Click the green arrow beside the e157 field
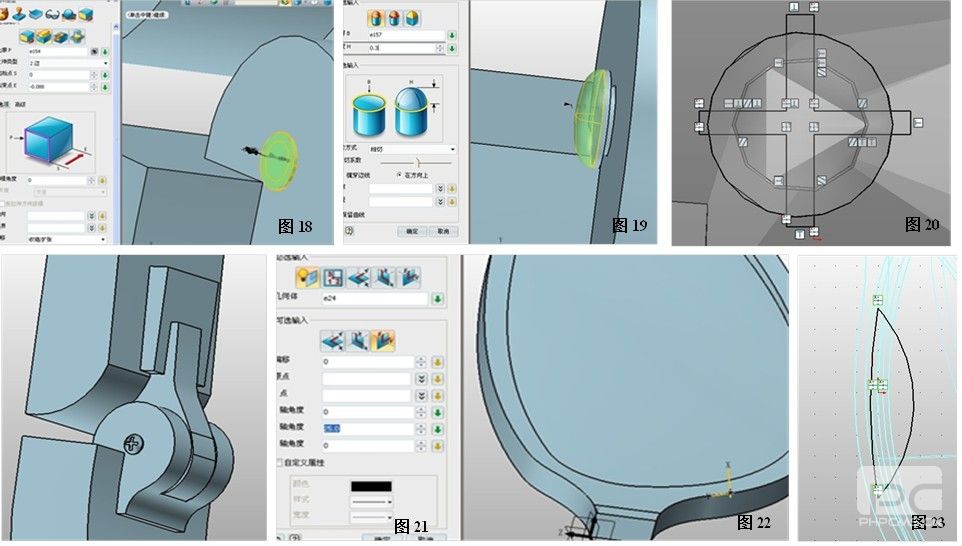This screenshot has height=546, width=962. click(x=451, y=35)
